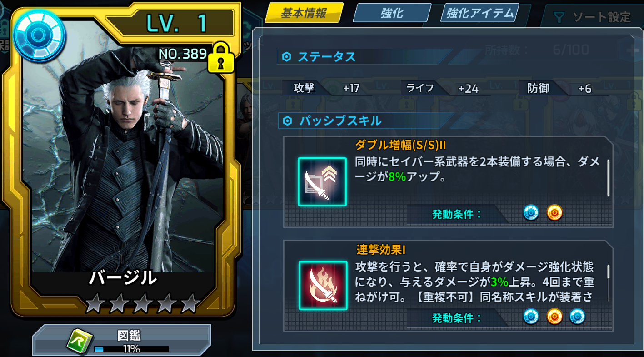This screenshot has height=357, width=644.
Task: Toggle the gold padlock on the card
Action: click(x=220, y=58)
